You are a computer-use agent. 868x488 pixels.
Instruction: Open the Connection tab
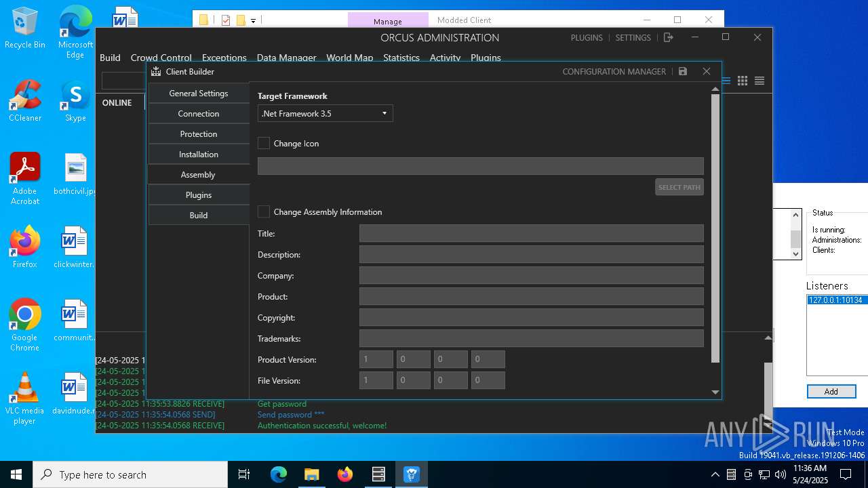point(199,114)
